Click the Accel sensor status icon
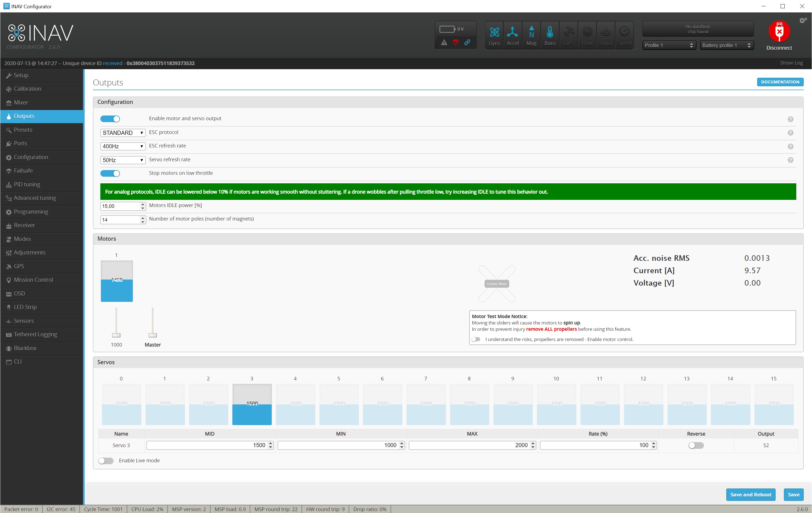The image size is (812, 513). coord(513,35)
